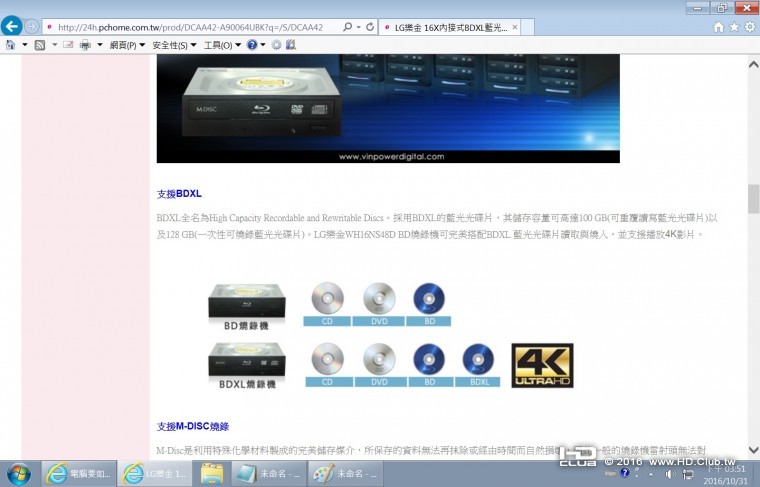Viewport: 760px width, 487px height.
Task: Expand the 網頁(P) dropdown menu
Action: tap(127, 45)
